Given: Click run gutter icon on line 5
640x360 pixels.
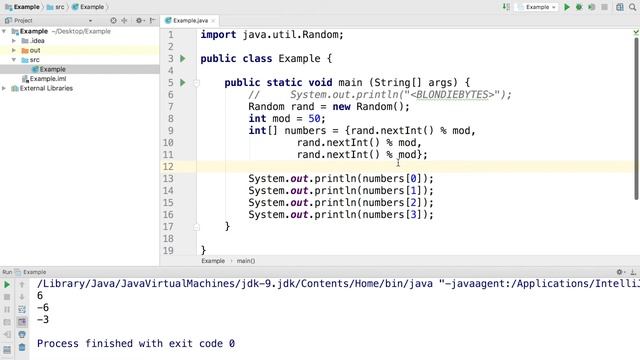Looking at the screenshot, I should pyautogui.click(x=183, y=82).
